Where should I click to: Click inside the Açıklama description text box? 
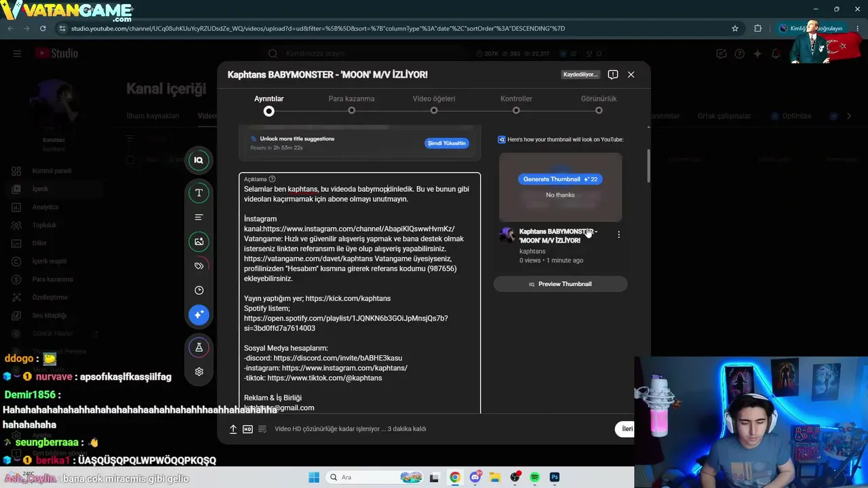[x=360, y=293]
